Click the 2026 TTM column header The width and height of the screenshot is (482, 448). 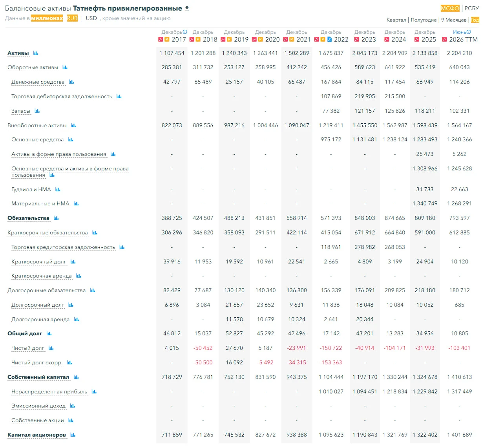click(x=464, y=39)
